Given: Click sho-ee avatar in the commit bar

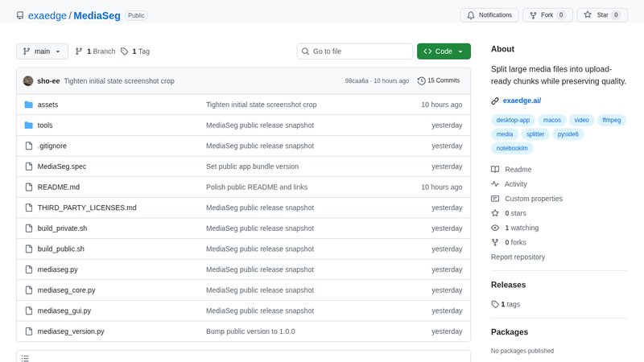Looking at the screenshot, I should [28, 81].
